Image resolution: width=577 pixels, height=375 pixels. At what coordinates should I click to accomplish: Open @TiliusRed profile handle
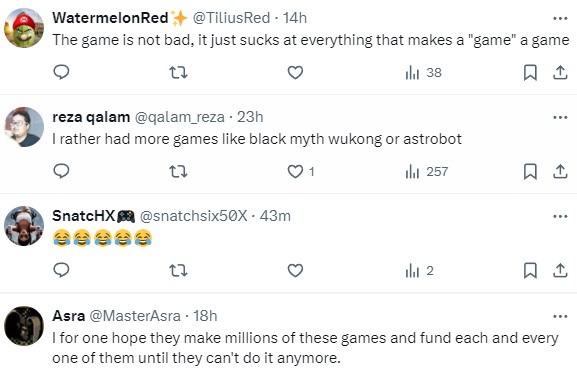coord(231,18)
